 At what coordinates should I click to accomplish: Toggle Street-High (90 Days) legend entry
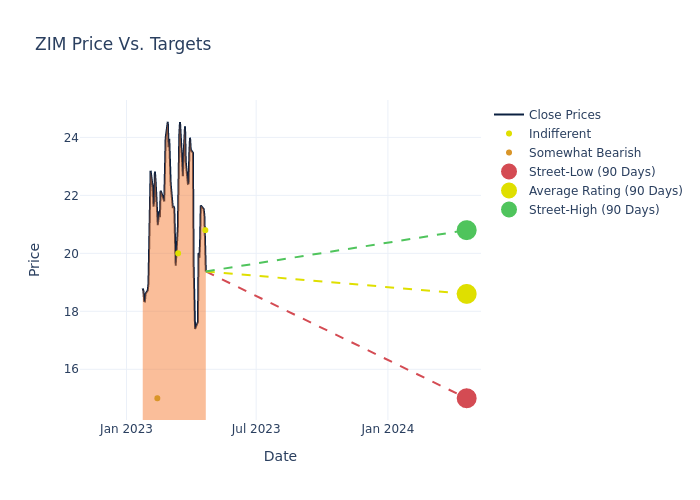[593, 210]
